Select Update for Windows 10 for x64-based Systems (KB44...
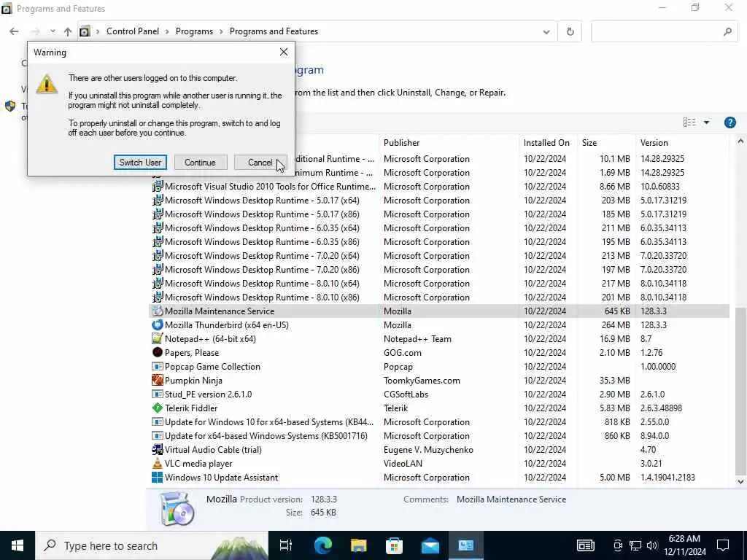The width and height of the screenshot is (747, 560). 269,422
